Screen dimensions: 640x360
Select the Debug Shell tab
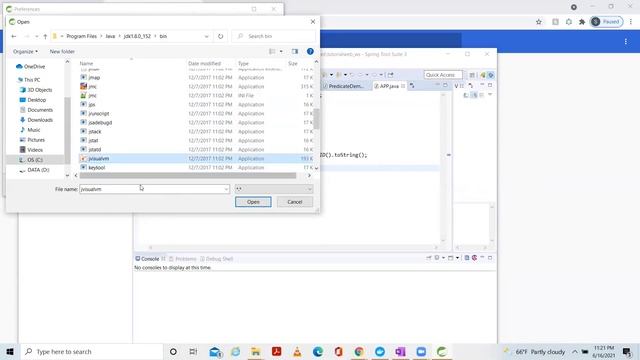[x=216, y=259]
